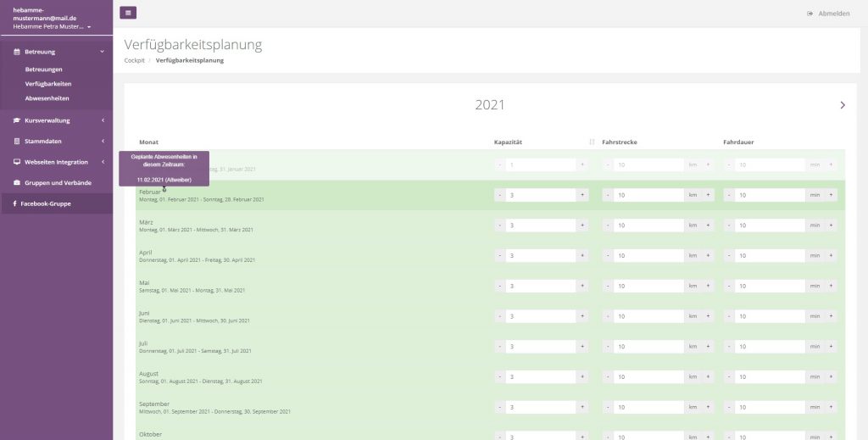Click the sort icon beside Kapazität header
Viewport: 868px width, 440px height.
(x=592, y=142)
